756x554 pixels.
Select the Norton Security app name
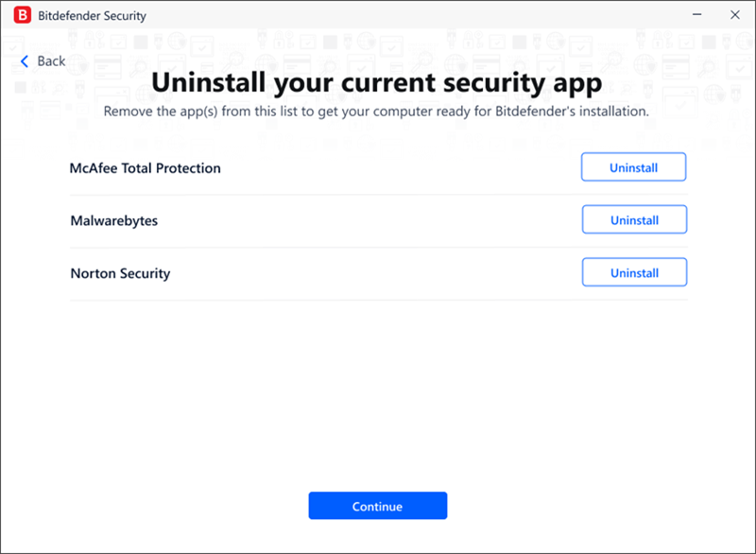(121, 273)
